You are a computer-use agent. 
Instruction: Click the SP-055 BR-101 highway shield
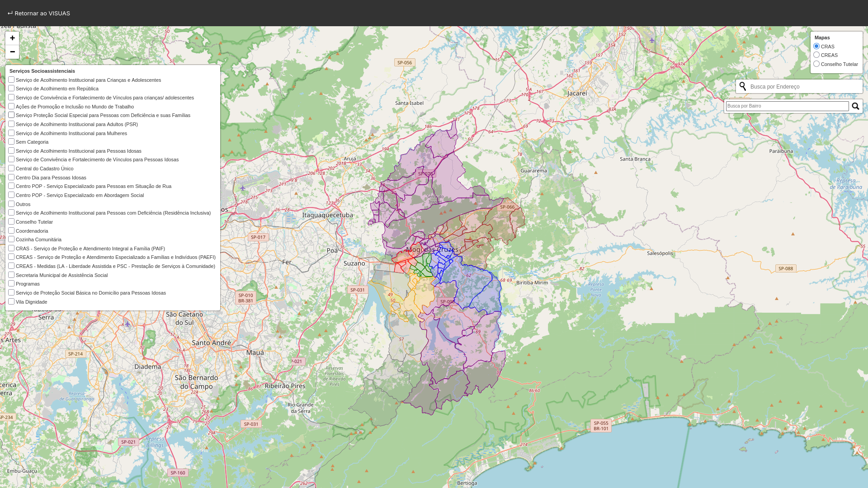click(x=601, y=426)
